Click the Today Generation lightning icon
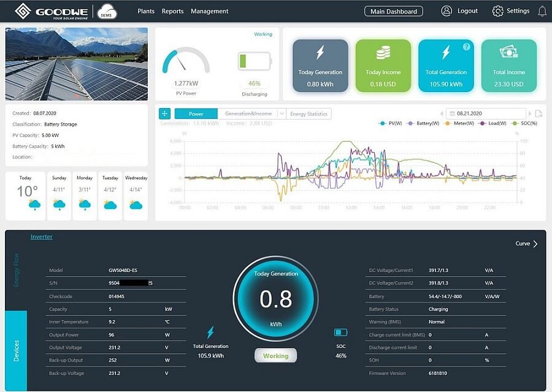Viewport: 552px width, 392px height. coord(320,52)
